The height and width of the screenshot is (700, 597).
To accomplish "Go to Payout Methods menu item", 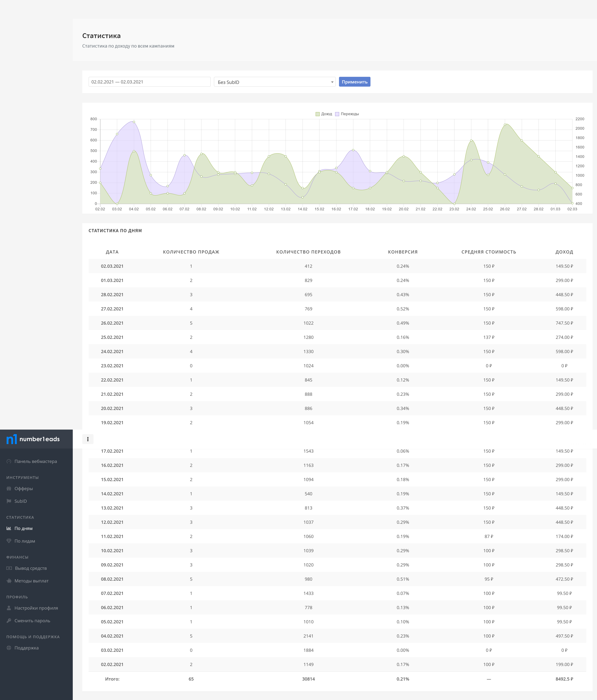I will click(31, 581).
